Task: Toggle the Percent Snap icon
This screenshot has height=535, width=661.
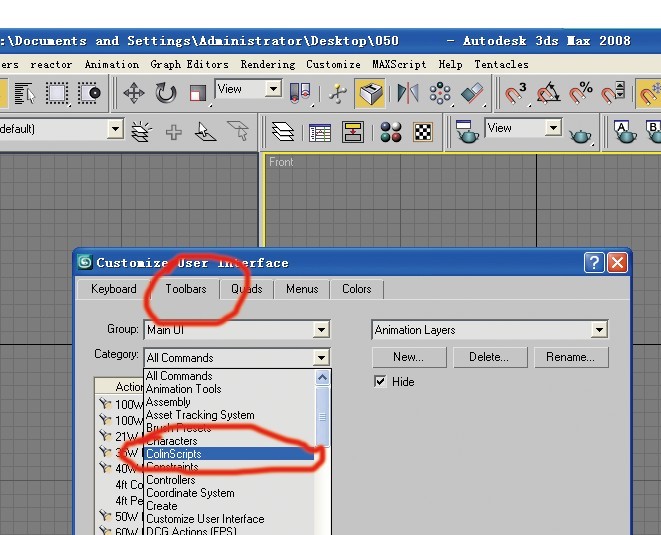Action: click(x=581, y=93)
